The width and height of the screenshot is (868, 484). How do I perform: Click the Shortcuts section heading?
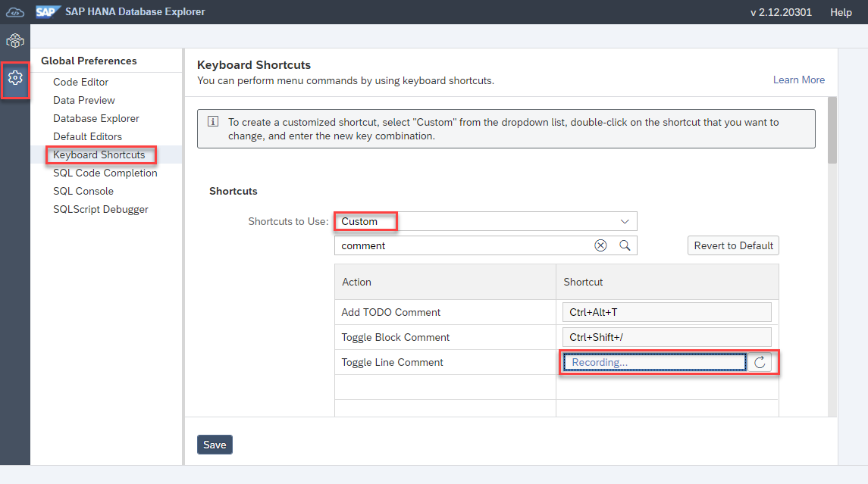pyautogui.click(x=233, y=191)
